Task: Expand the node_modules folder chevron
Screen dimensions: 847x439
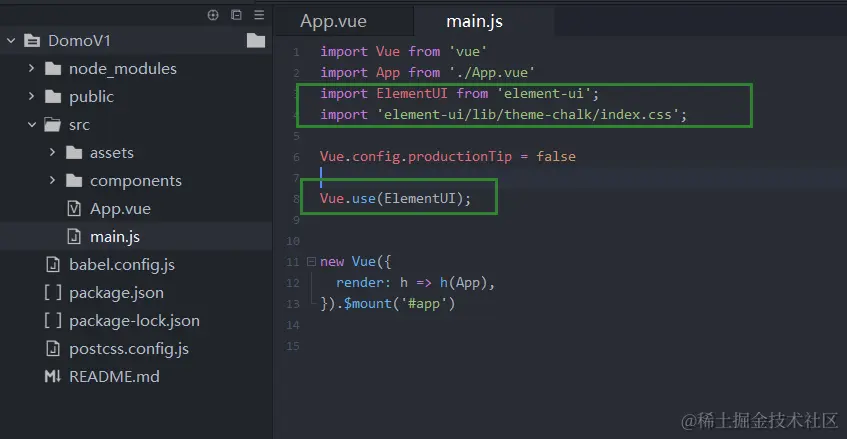Action: coord(31,69)
